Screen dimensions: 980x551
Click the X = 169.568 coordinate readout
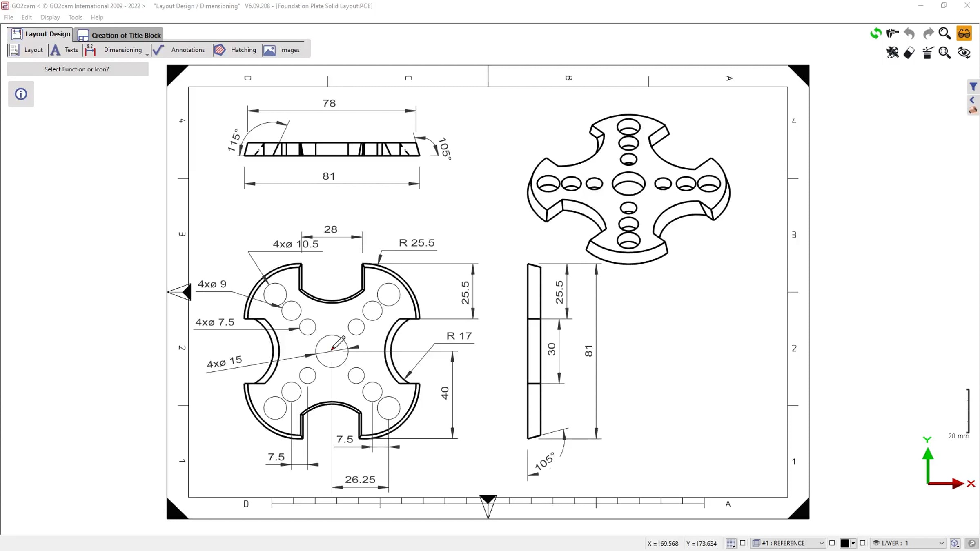click(x=663, y=543)
